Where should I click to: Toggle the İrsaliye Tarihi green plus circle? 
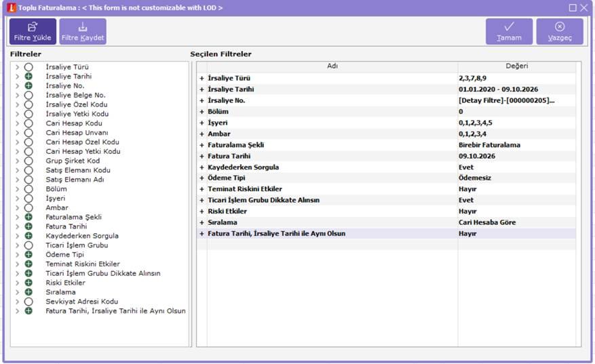[x=28, y=77]
